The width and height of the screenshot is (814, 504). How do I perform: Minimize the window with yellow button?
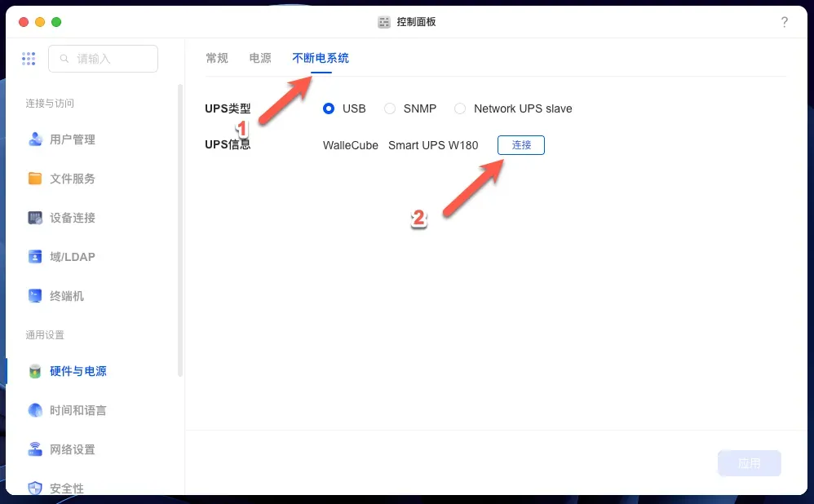[40, 22]
